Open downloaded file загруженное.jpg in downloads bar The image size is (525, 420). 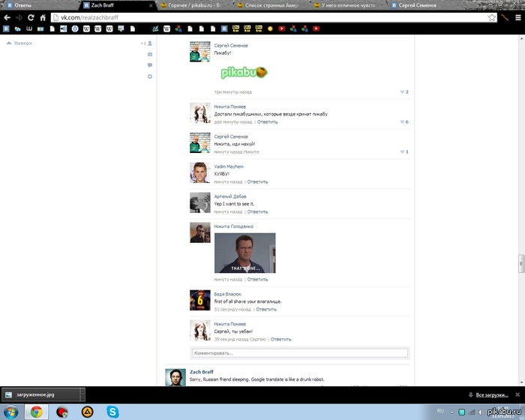click(37, 394)
